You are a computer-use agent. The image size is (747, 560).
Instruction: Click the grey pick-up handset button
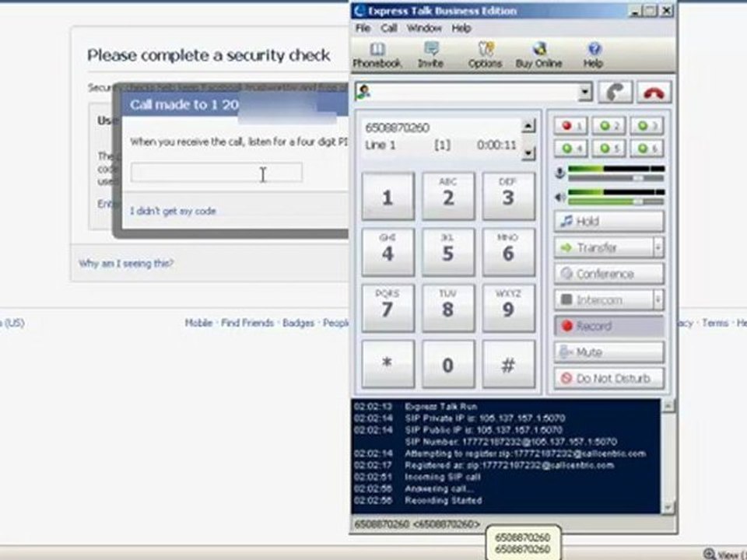(x=615, y=92)
